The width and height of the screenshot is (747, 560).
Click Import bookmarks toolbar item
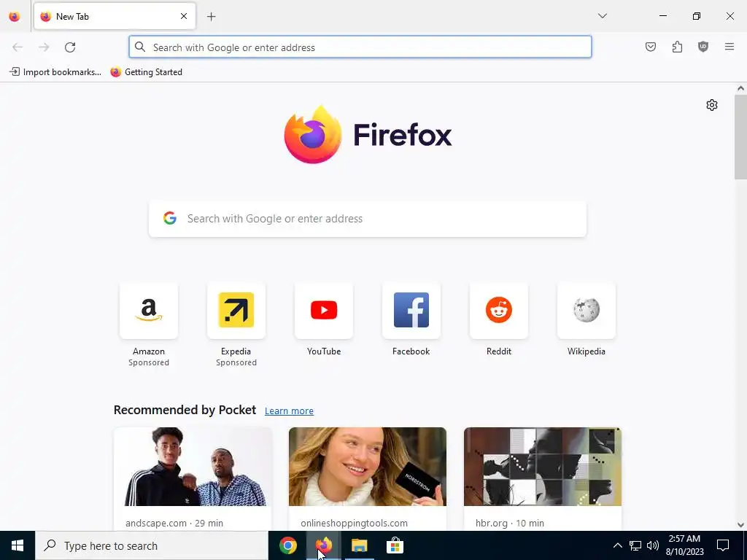(55, 72)
